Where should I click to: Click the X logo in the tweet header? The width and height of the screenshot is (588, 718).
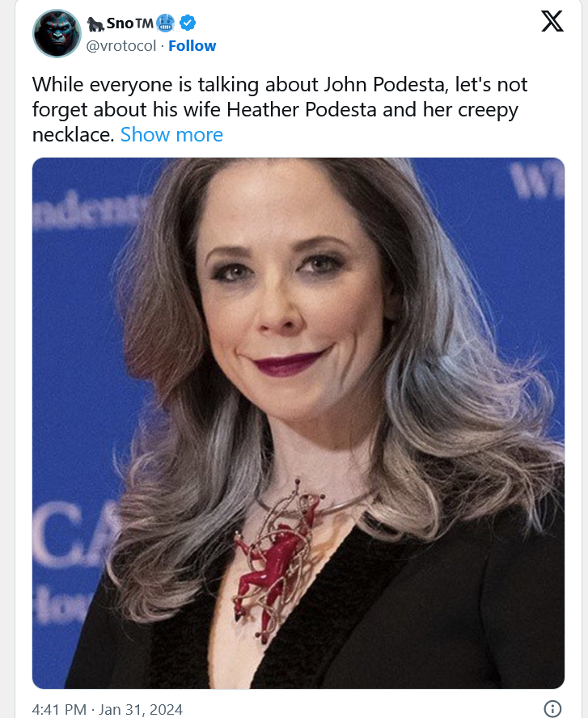pos(552,22)
